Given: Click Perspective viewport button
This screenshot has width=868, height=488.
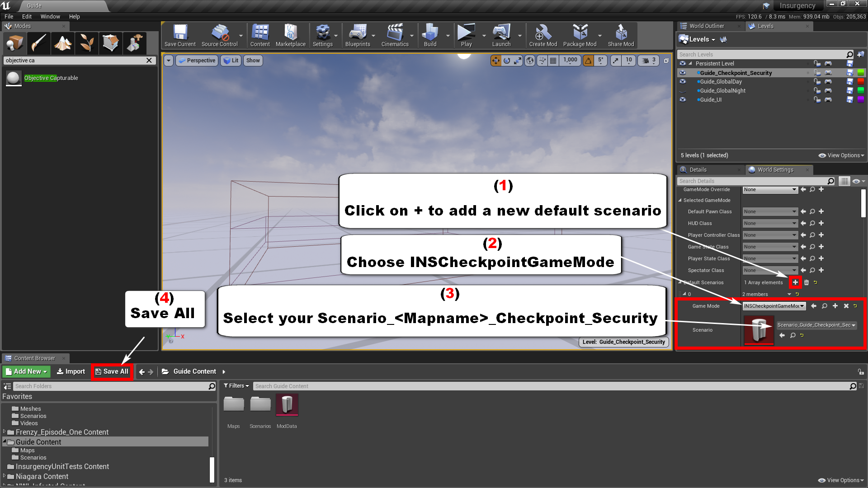Looking at the screenshot, I should click(x=197, y=60).
